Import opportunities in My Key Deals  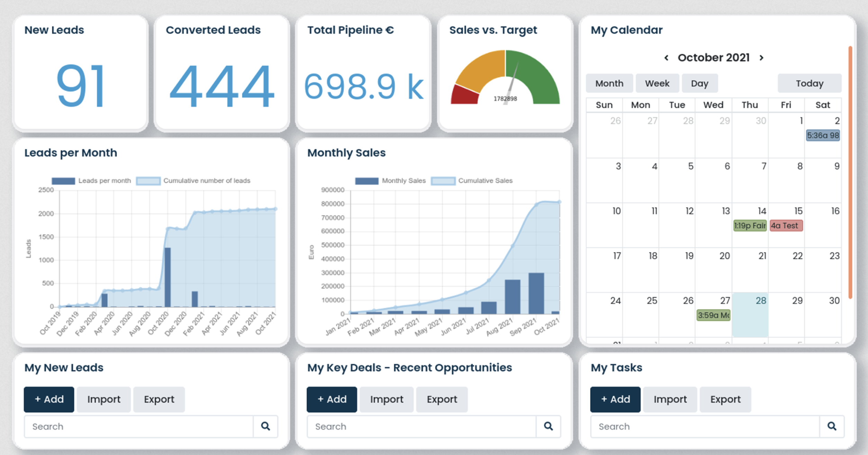[387, 399]
